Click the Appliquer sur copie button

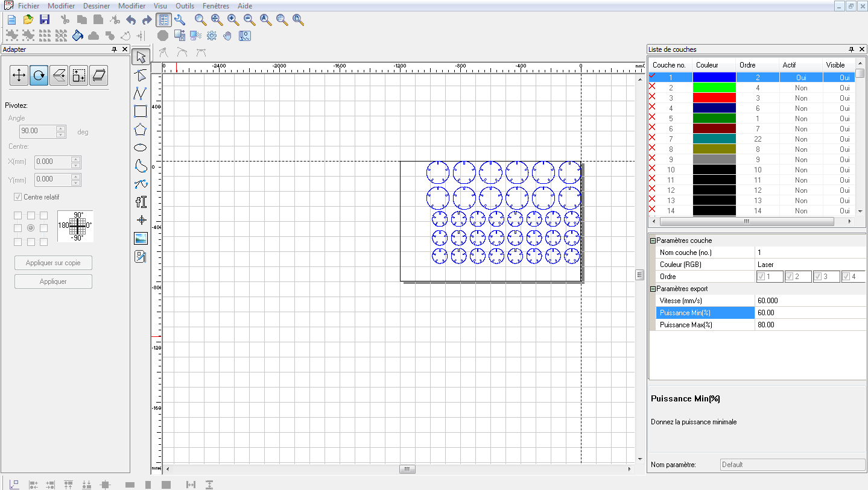click(x=53, y=263)
